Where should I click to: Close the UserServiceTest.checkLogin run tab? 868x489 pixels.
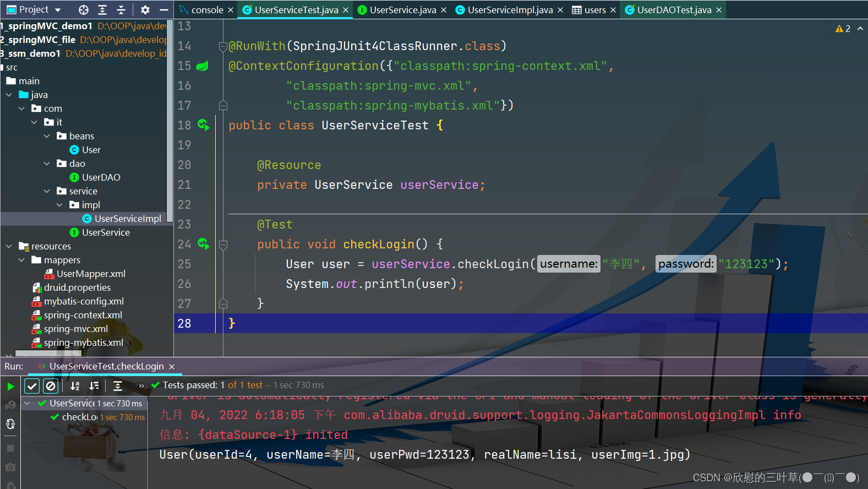172,367
